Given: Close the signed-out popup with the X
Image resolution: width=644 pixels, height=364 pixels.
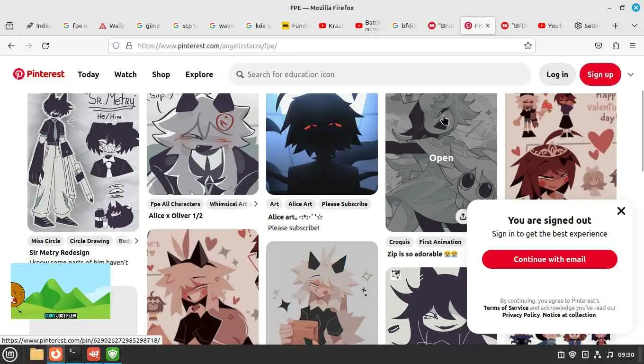Looking at the screenshot, I should (621, 211).
